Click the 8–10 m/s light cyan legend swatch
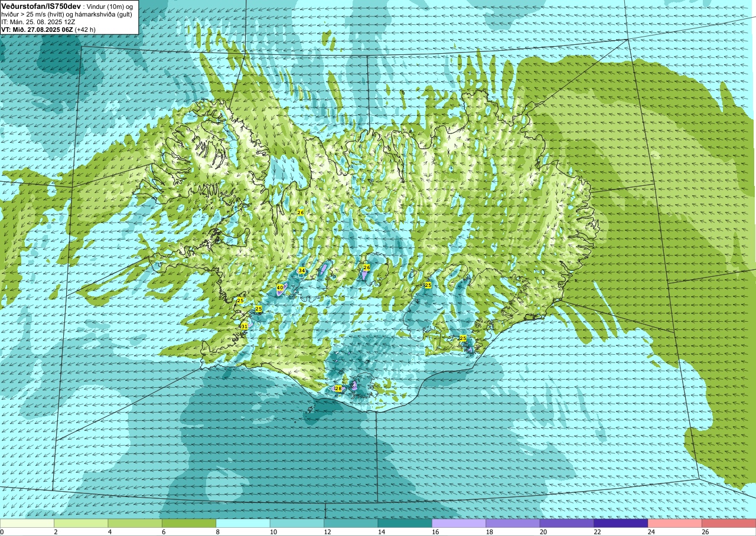756x536 pixels. [x=243, y=523]
